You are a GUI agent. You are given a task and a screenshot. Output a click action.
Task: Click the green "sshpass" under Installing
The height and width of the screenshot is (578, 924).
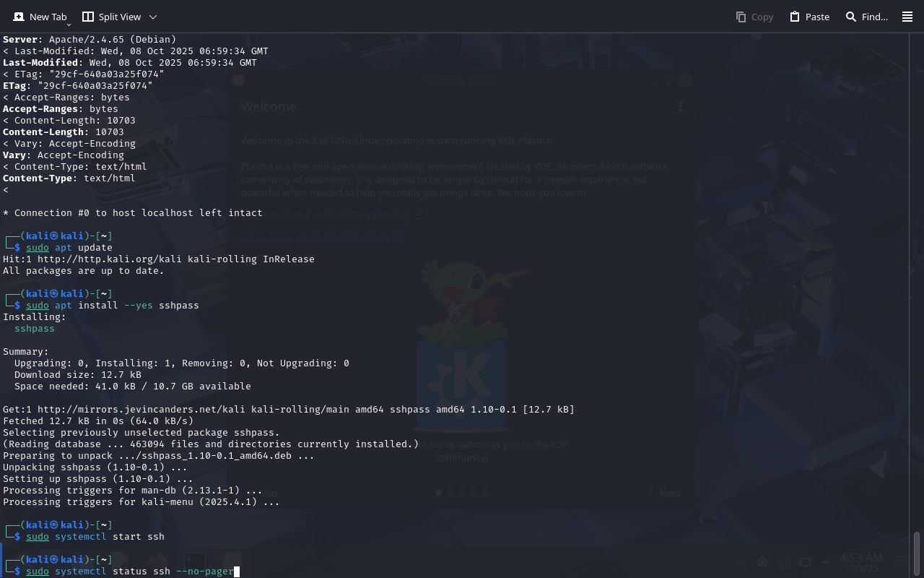(35, 329)
